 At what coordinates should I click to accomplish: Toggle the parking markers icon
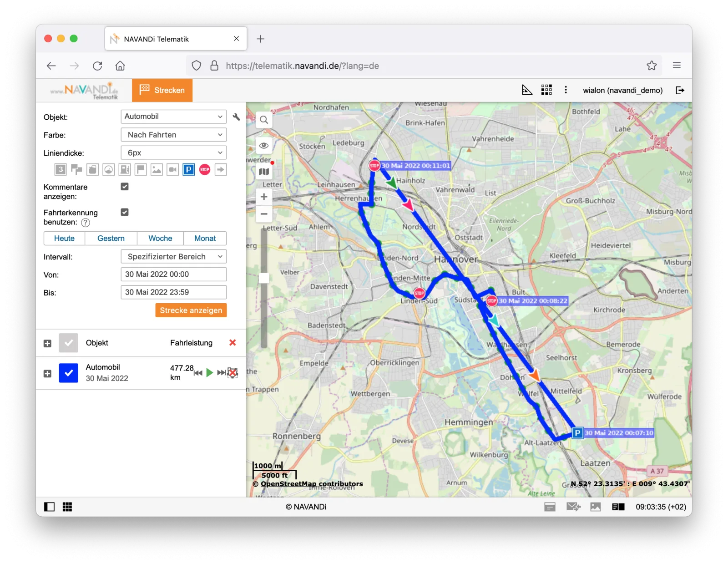click(188, 170)
